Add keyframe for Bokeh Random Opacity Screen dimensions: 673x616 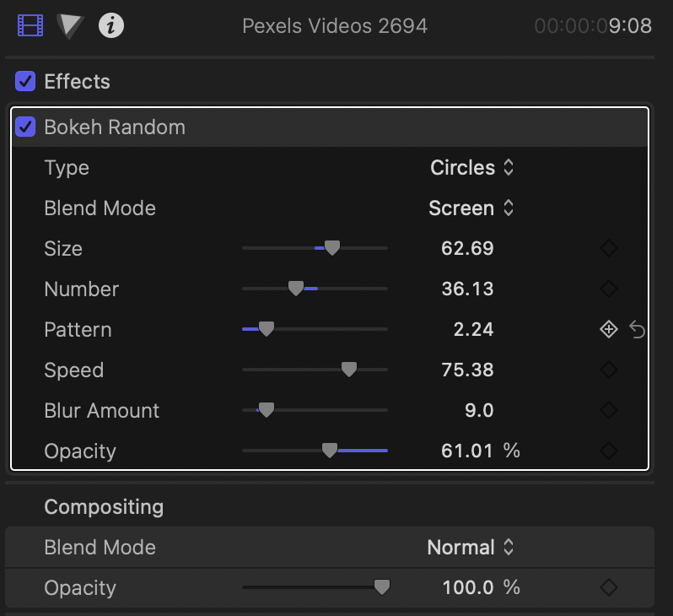pos(609,451)
